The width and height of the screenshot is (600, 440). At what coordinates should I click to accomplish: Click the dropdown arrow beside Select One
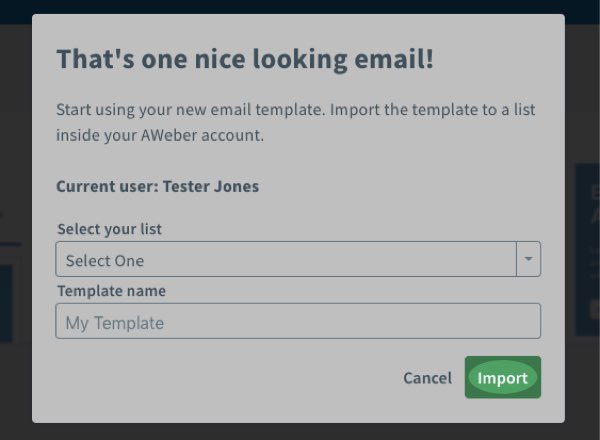point(528,260)
